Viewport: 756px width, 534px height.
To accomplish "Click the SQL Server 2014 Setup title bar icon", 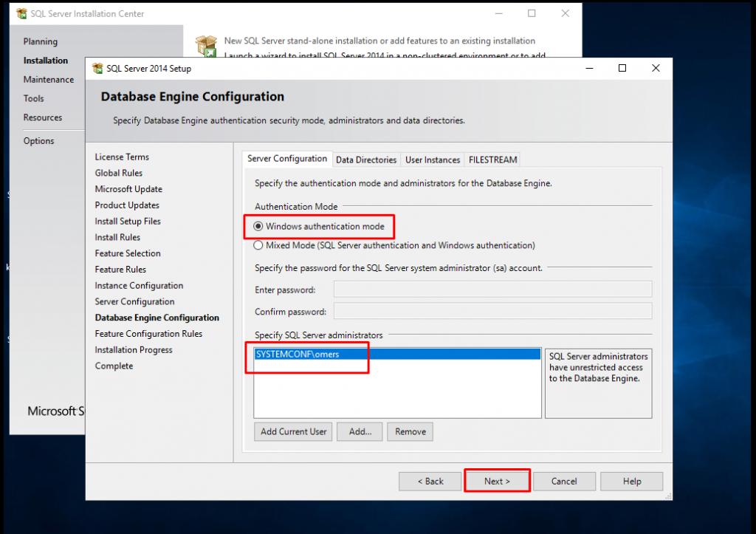I will click(x=97, y=67).
